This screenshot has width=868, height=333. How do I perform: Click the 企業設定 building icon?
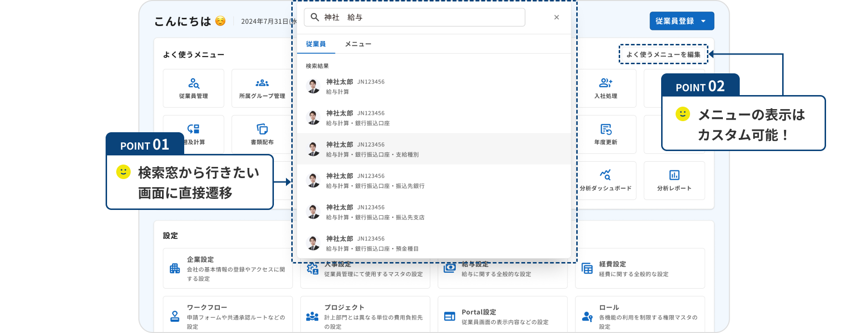pos(175,268)
